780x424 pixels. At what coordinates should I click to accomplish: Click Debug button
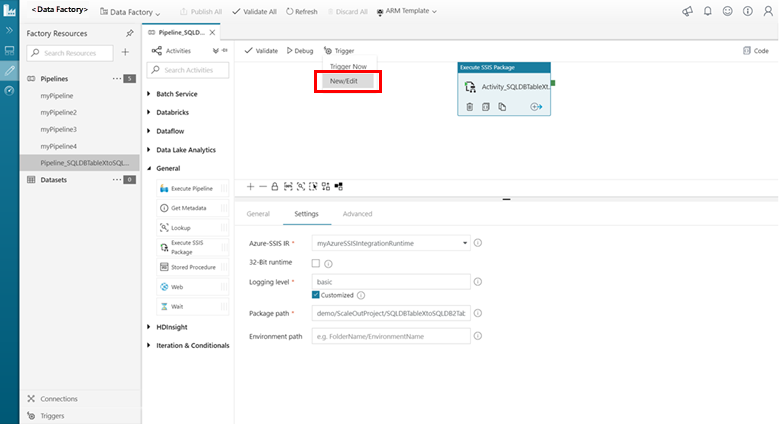point(300,51)
